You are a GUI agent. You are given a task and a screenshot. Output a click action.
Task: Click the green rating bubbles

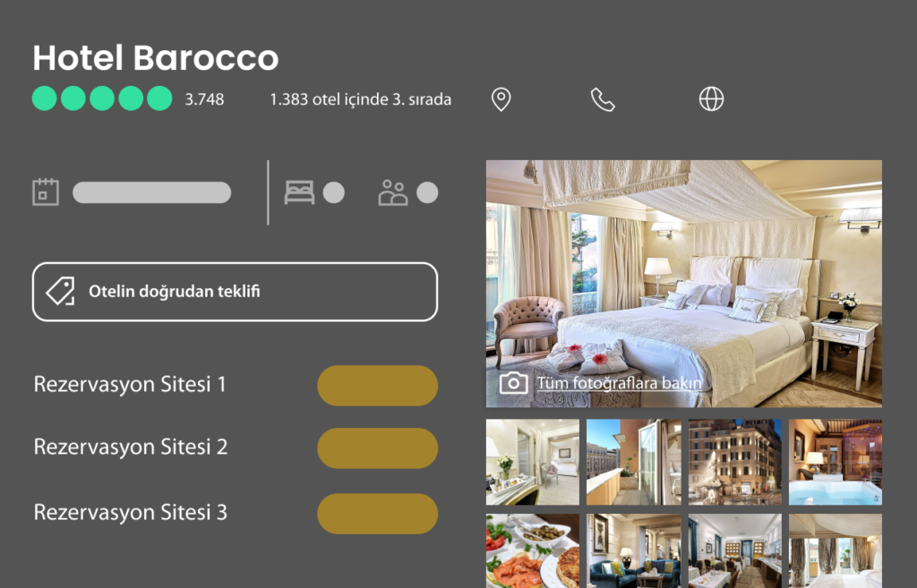[102, 98]
